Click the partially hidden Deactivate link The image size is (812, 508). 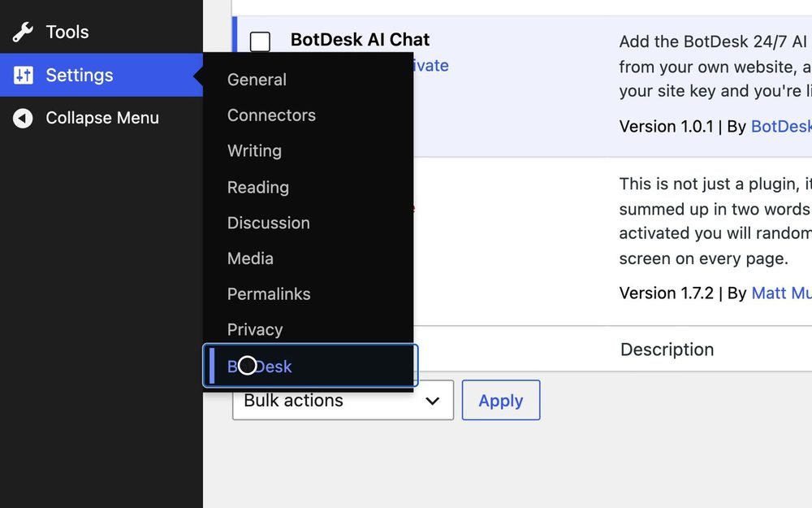(x=431, y=66)
